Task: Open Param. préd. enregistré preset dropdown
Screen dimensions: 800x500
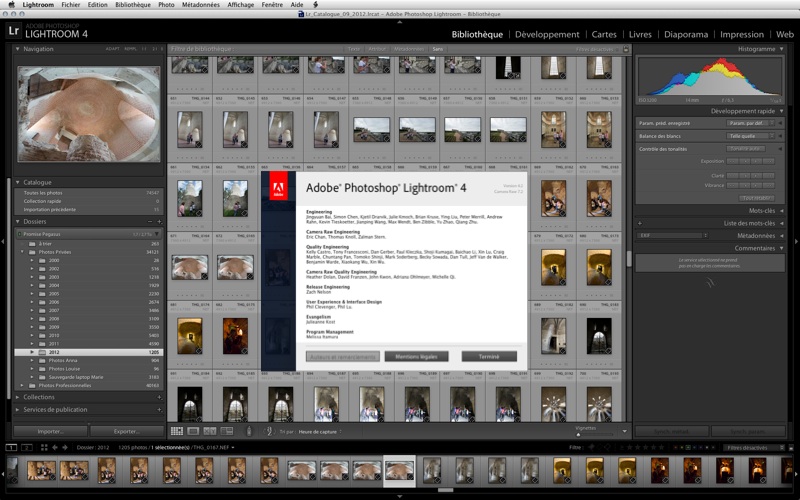Action: coord(751,123)
